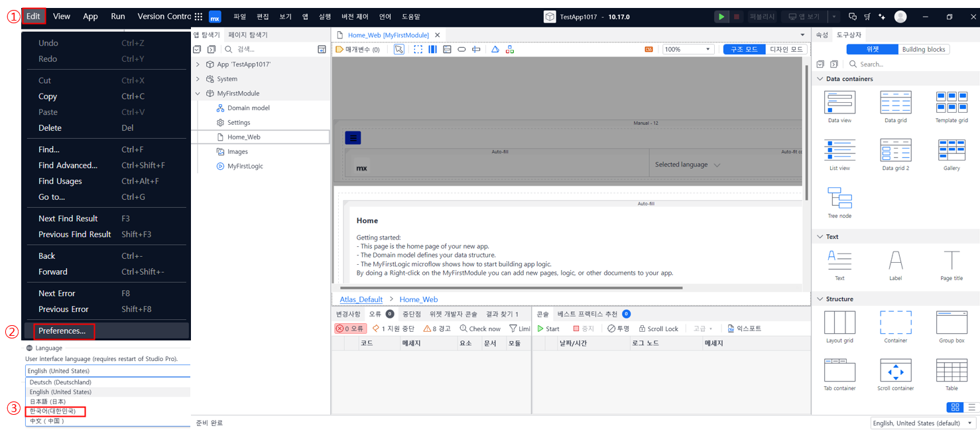Switch toolbox to Building blocks
980x434 pixels.
(x=923, y=49)
